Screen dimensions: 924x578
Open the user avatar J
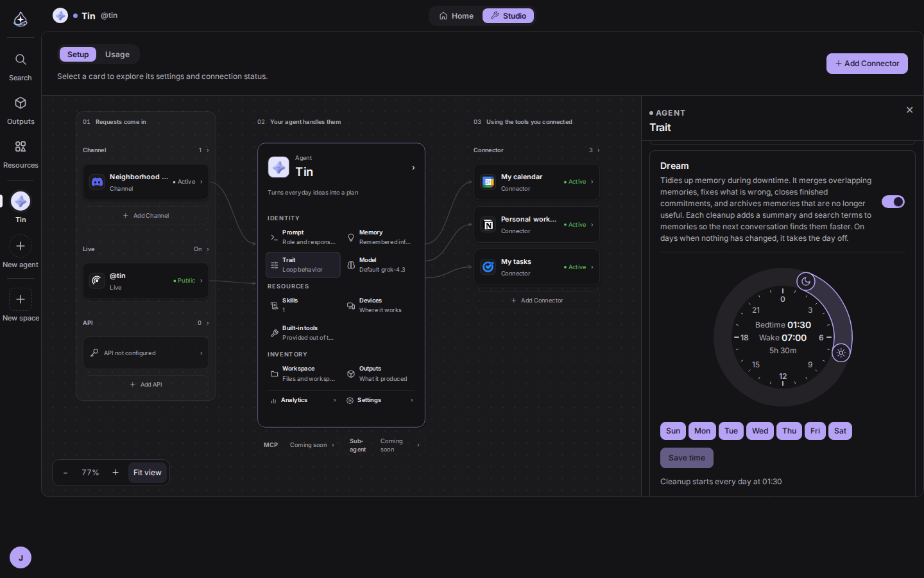21,557
